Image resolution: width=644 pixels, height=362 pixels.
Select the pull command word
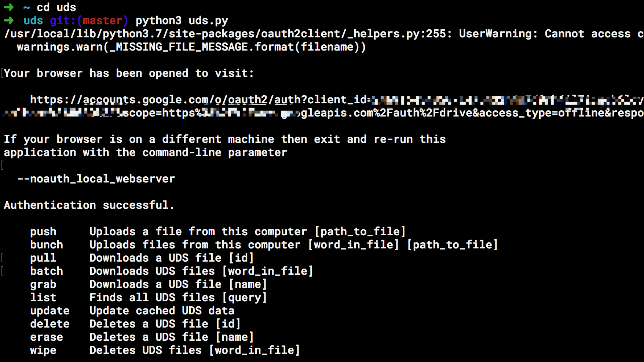43,258
